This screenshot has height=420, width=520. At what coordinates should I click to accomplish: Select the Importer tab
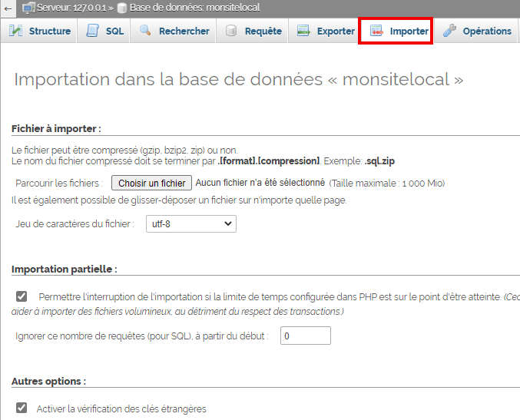click(x=396, y=31)
